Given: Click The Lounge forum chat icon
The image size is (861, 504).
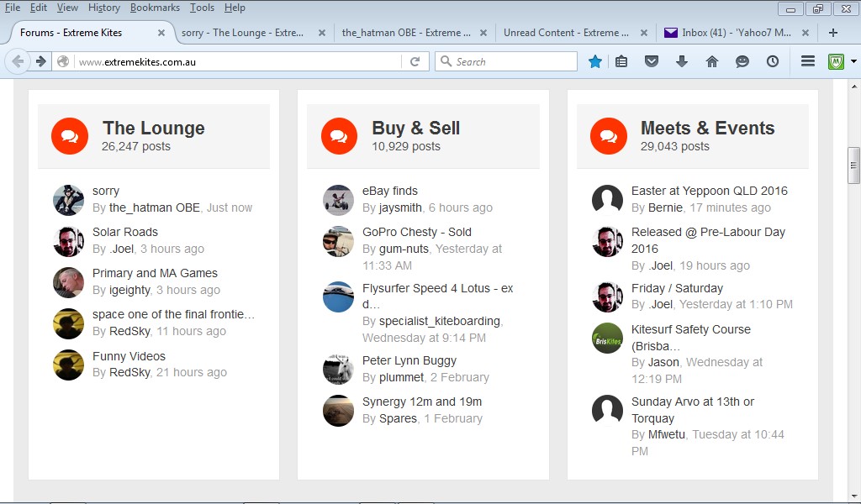Looking at the screenshot, I should click(70, 136).
